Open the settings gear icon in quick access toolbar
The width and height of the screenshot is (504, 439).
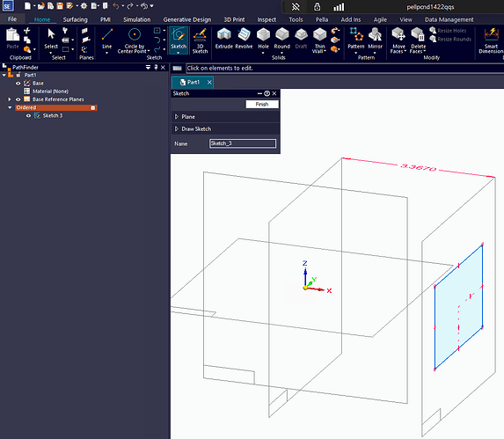pos(84,6)
